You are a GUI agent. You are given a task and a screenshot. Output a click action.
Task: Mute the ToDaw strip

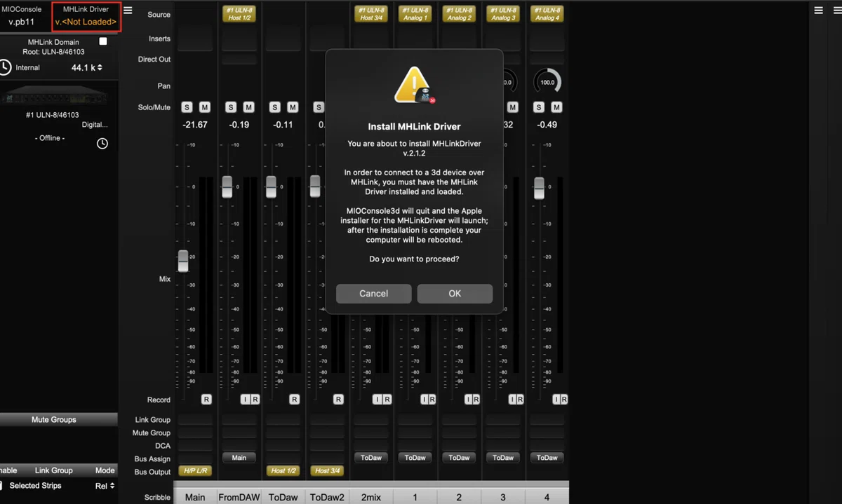click(293, 107)
